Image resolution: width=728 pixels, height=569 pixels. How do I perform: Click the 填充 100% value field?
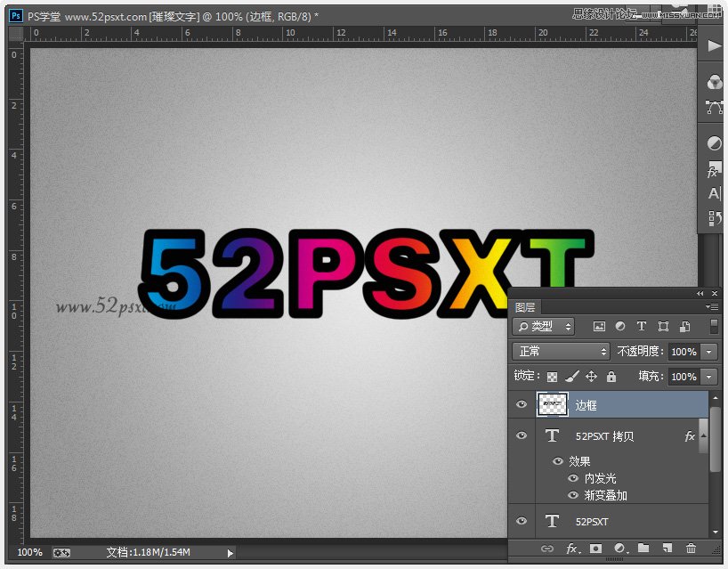(684, 377)
